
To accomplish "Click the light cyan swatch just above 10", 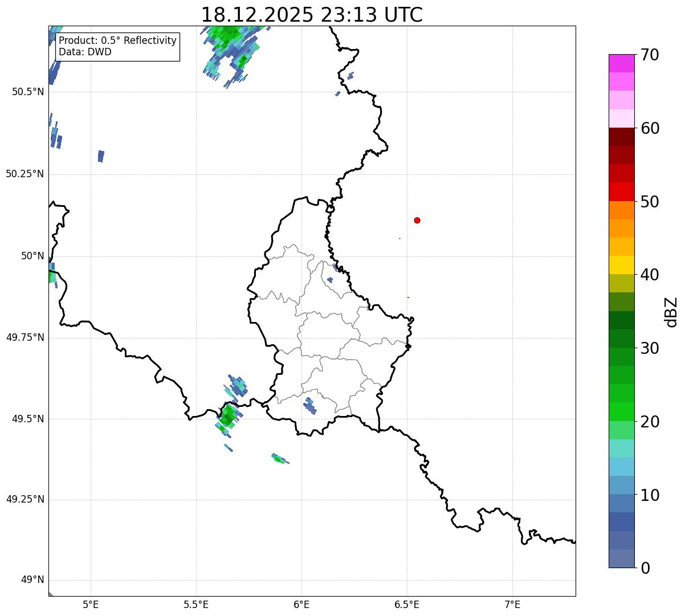I will tap(621, 485).
